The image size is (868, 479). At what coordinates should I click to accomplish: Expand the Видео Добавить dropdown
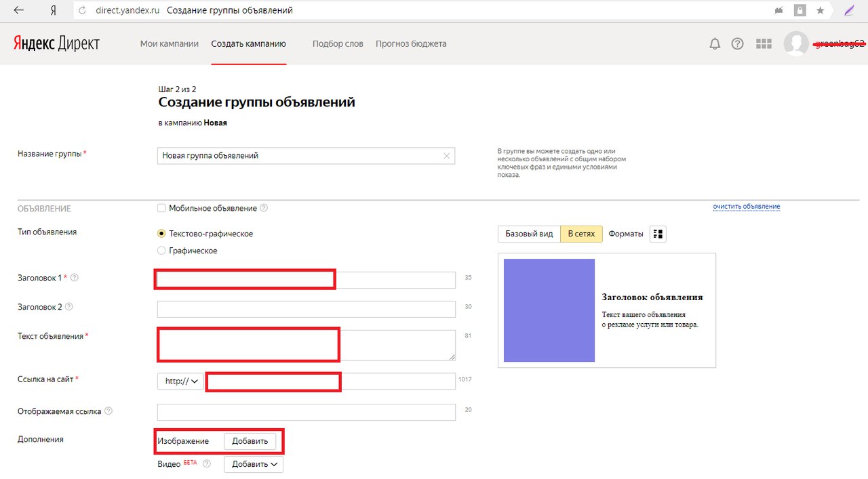coord(254,464)
